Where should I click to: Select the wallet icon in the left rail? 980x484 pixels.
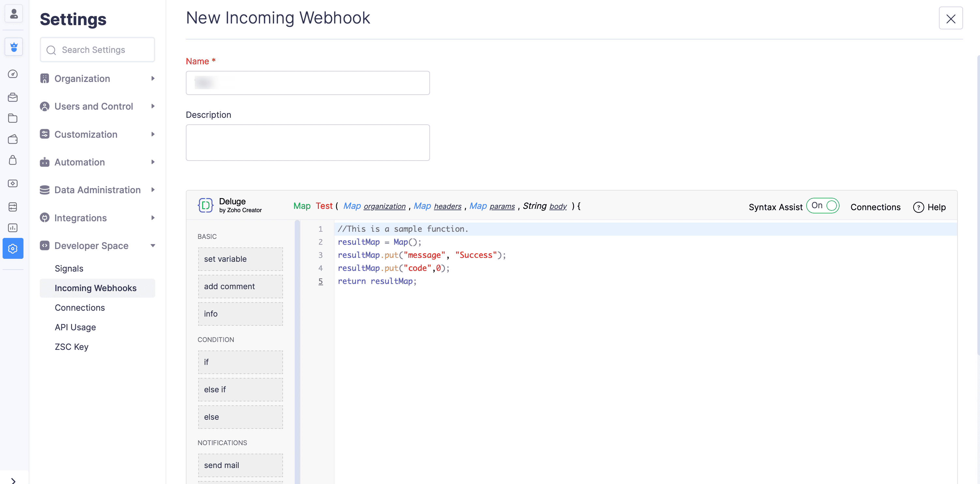[x=13, y=139]
